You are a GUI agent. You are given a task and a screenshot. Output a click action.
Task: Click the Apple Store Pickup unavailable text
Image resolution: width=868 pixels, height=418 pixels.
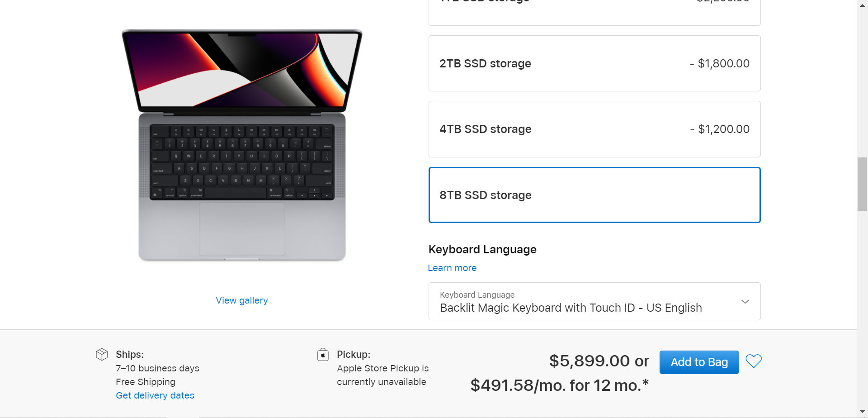click(382, 375)
